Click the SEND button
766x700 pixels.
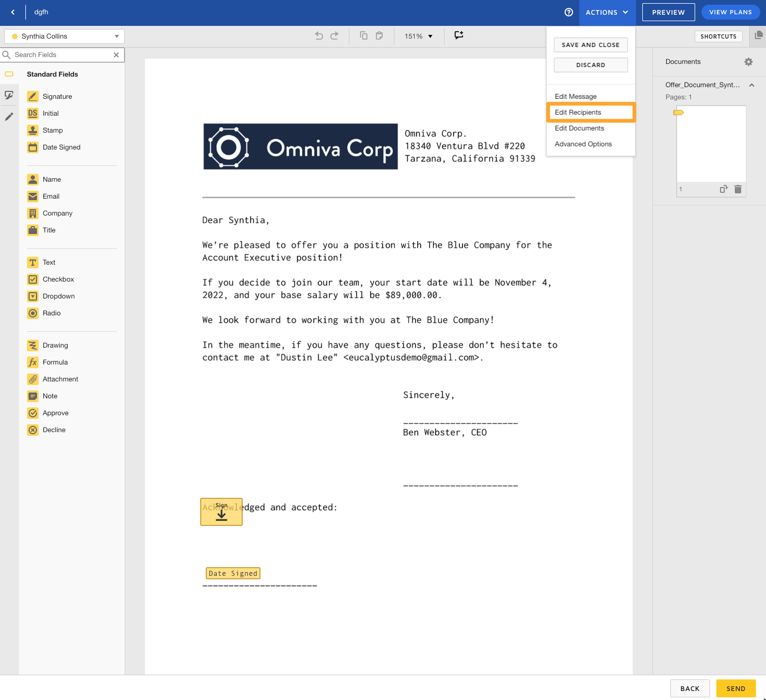(735, 688)
